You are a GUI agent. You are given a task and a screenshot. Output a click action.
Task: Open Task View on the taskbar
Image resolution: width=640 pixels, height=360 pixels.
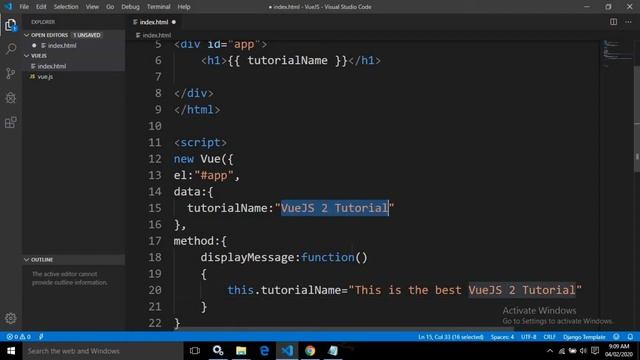[x=195, y=351]
